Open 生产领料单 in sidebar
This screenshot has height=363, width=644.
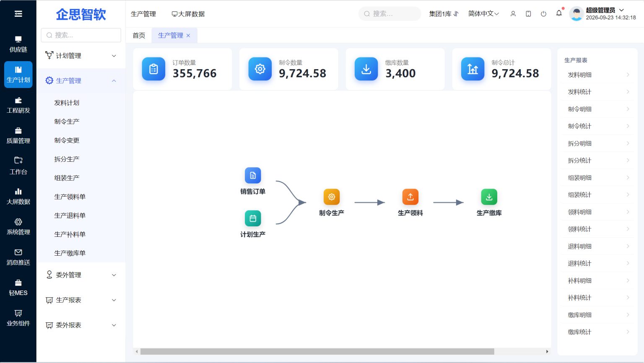pyautogui.click(x=70, y=197)
